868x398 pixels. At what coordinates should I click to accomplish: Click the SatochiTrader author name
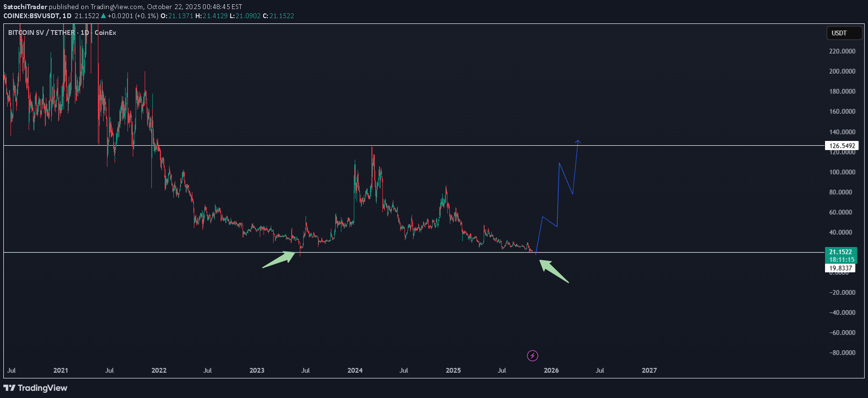(25, 7)
